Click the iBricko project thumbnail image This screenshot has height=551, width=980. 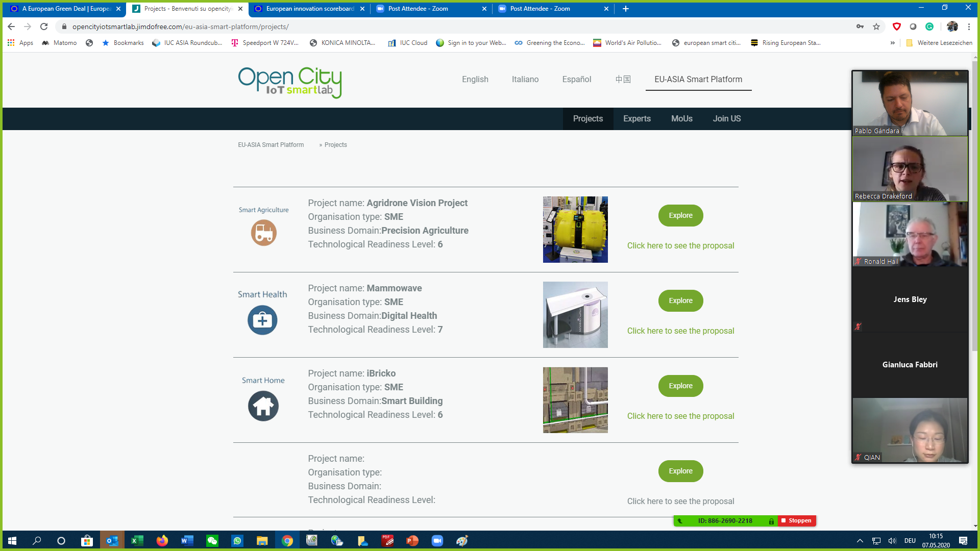(575, 400)
